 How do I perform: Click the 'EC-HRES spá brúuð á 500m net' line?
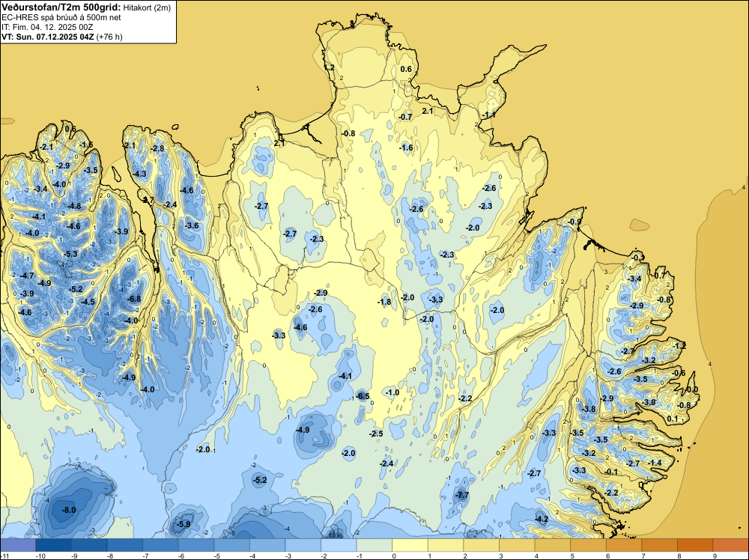point(61,17)
